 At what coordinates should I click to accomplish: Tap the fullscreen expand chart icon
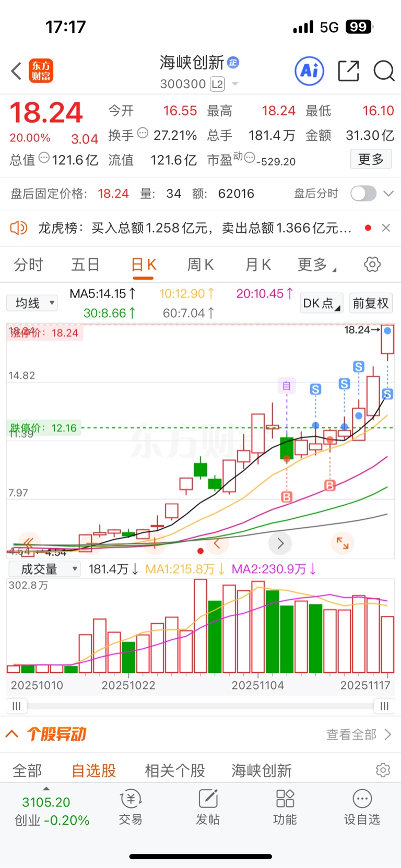click(x=343, y=543)
